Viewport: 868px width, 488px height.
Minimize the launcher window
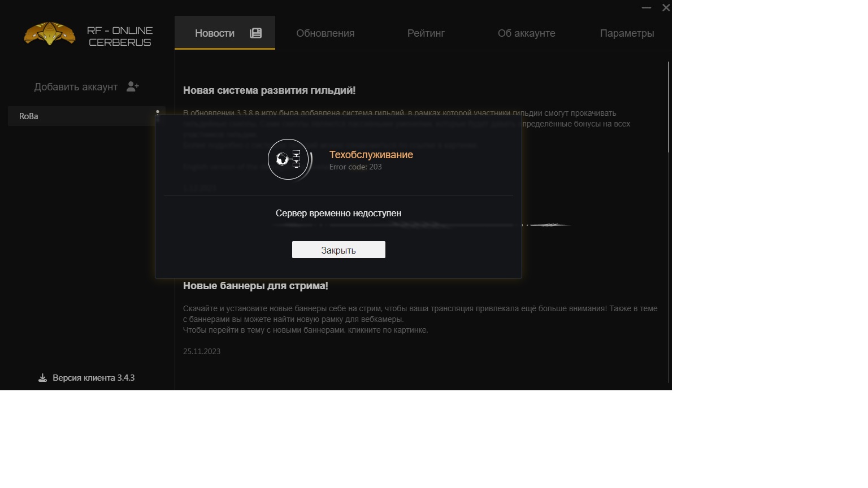(646, 8)
